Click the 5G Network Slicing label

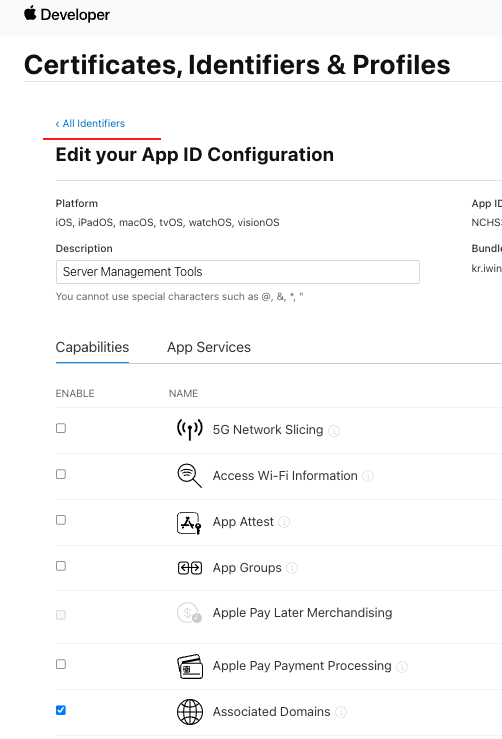[268, 430]
